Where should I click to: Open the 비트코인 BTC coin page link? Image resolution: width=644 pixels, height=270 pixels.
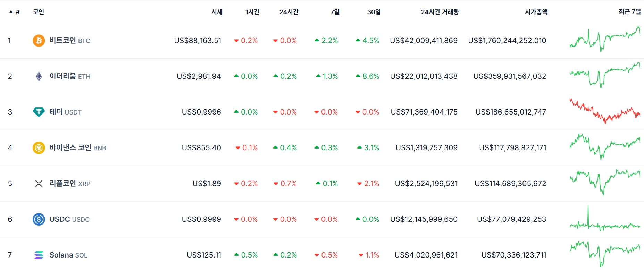[69, 41]
